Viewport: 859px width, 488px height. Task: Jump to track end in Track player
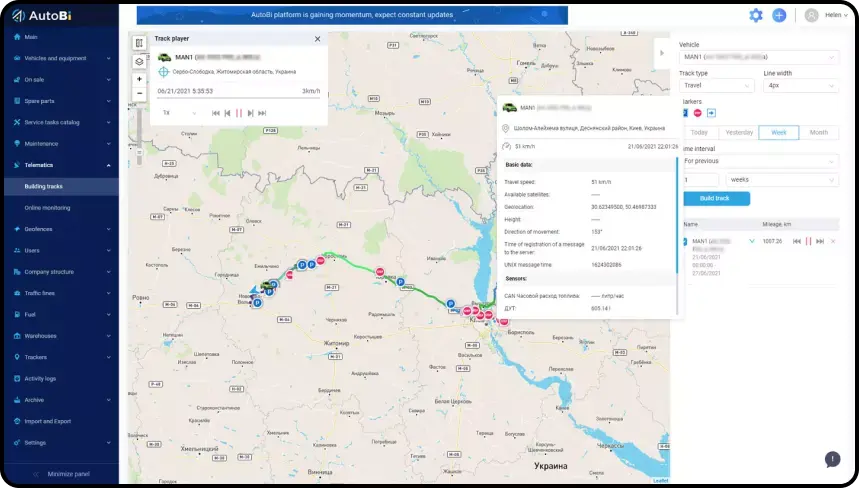262,113
